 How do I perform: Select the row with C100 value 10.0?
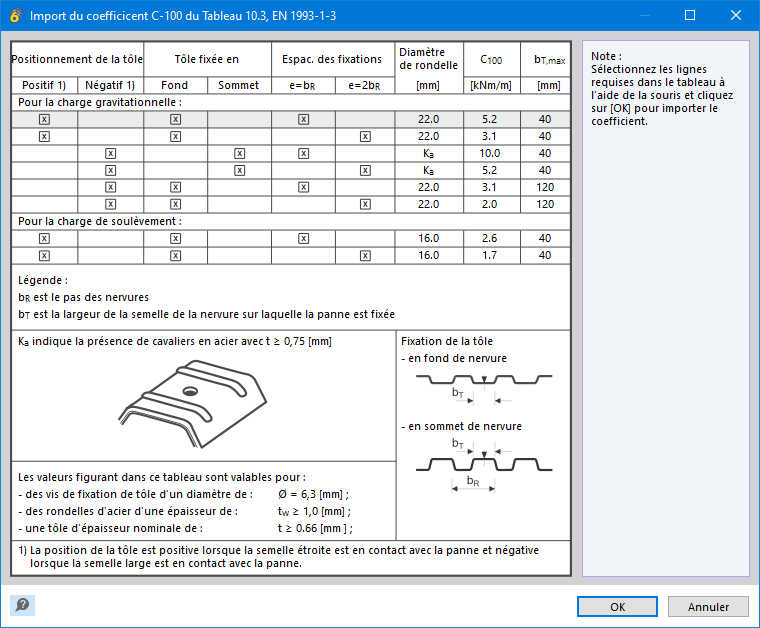(x=290, y=154)
